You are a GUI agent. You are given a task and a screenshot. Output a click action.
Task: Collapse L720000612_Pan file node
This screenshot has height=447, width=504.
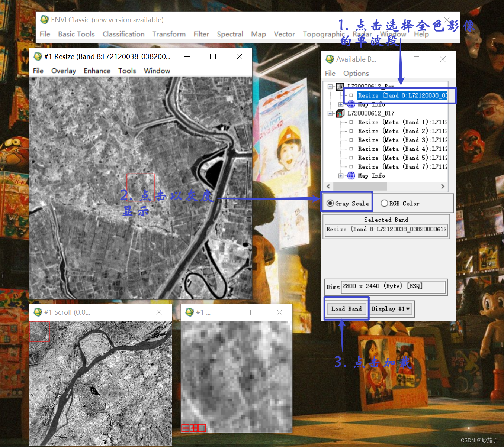(330, 87)
